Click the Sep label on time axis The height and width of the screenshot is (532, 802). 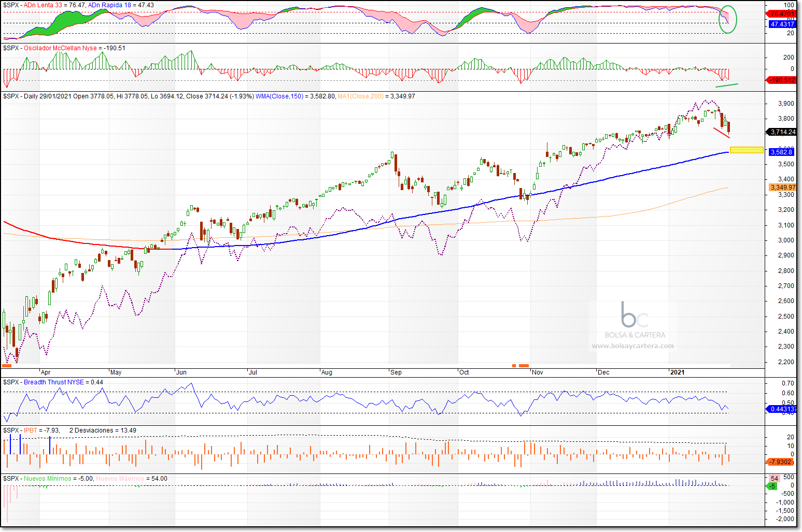(x=396, y=372)
